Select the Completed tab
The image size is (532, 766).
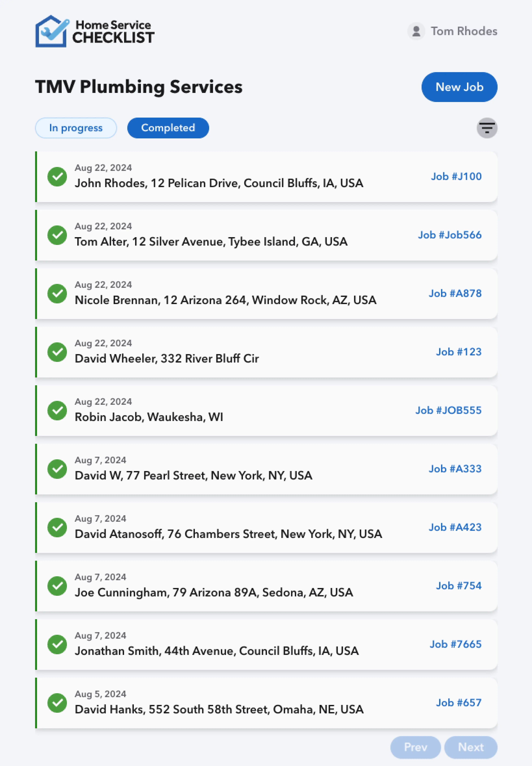tap(168, 128)
